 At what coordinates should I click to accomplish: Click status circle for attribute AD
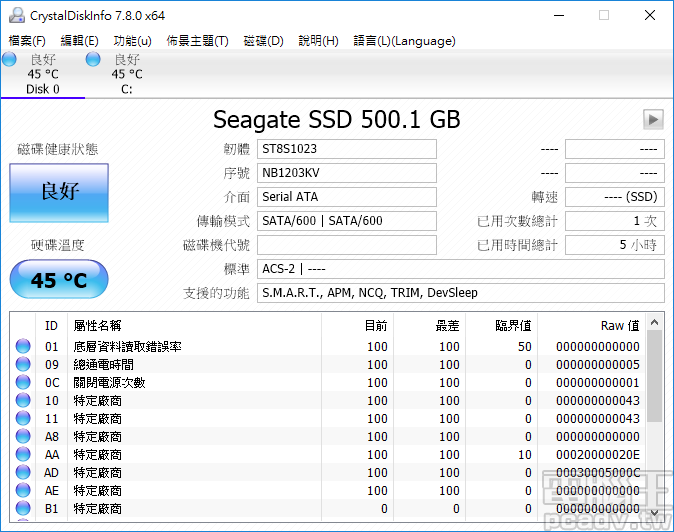point(23,473)
